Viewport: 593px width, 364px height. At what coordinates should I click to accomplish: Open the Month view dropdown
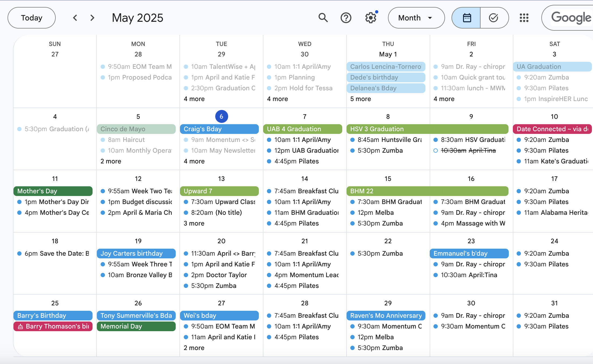click(416, 18)
